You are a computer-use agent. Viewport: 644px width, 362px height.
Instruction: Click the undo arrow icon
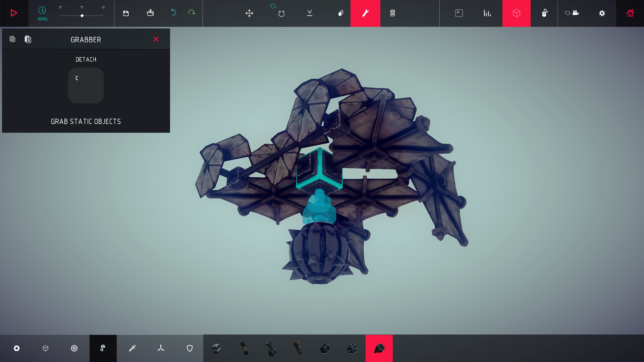click(x=173, y=12)
